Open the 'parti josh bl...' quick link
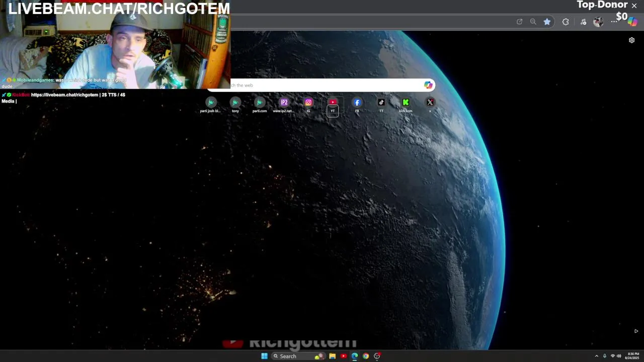Viewport: 644px width, 362px height. click(x=211, y=105)
